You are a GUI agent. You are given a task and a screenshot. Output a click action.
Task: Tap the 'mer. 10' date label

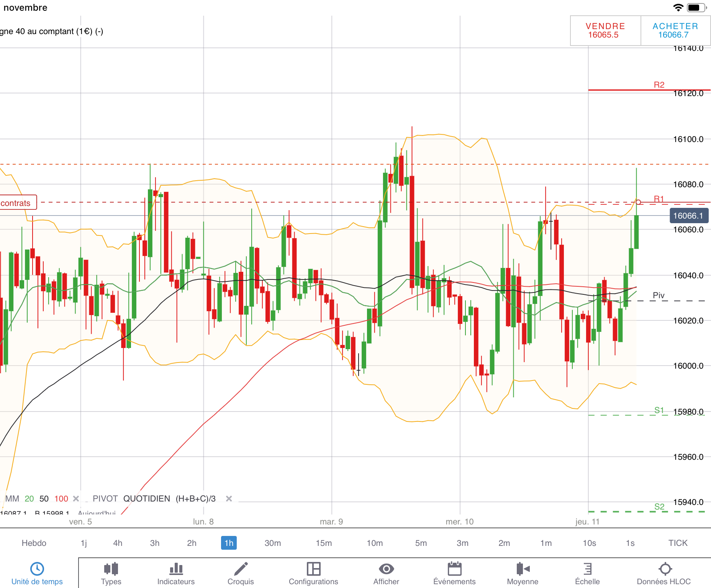(x=460, y=521)
